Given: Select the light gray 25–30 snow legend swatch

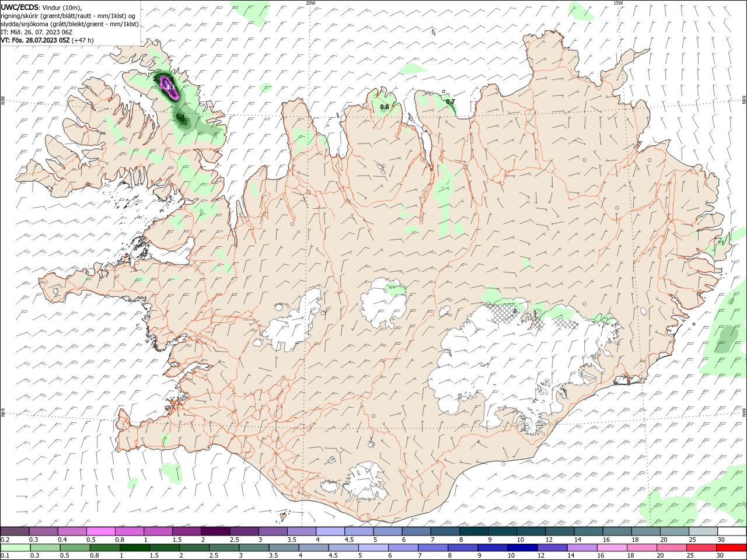Looking at the screenshot, I should pyautogui.click(x=703, y=531).
